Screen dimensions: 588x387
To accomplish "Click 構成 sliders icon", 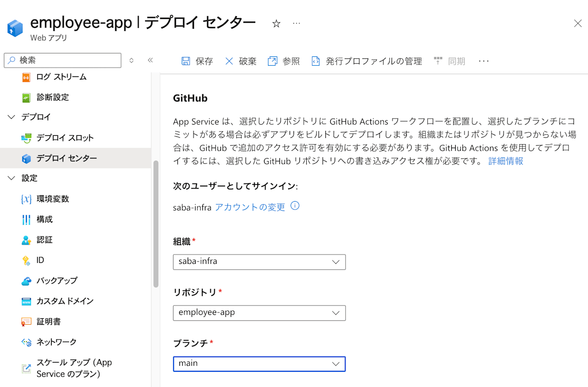I will [26, 219].
